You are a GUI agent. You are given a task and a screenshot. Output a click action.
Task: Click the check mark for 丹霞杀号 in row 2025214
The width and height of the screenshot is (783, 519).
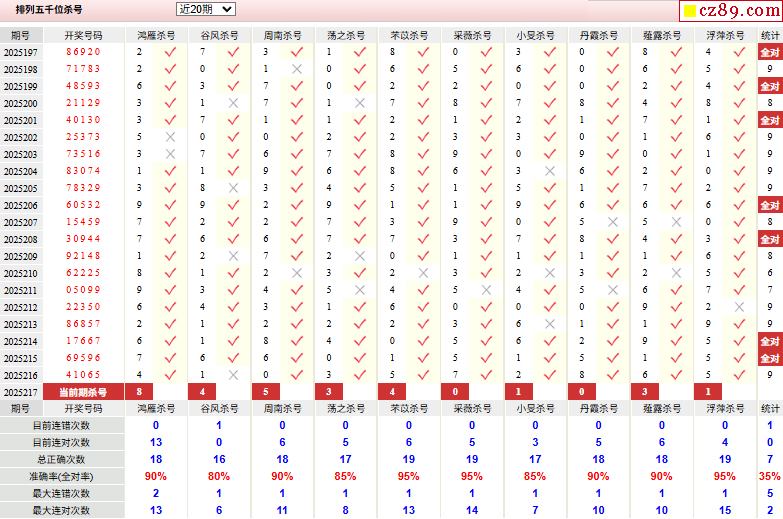click(x=613, y=341)
